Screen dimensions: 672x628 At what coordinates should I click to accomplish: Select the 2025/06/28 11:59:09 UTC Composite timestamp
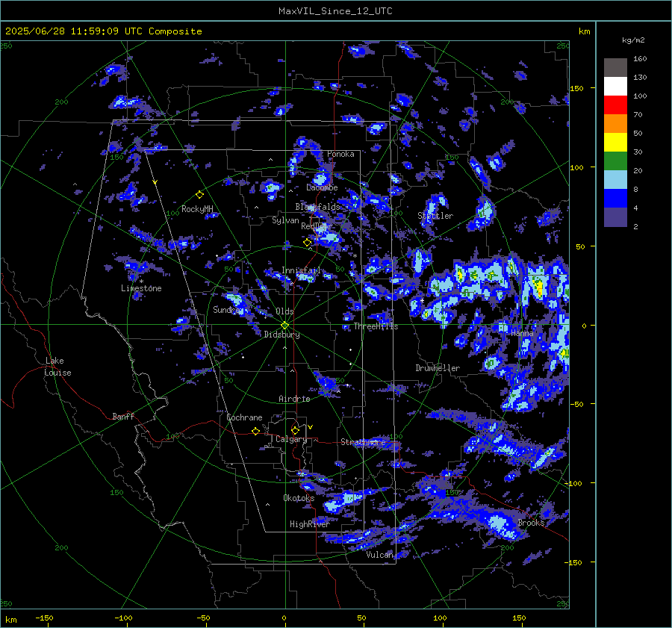pyautogui.click(x=103, y=31)
